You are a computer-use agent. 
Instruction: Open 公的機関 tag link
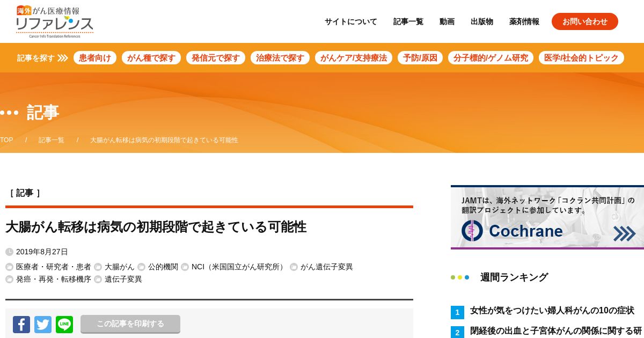(163, 267)
